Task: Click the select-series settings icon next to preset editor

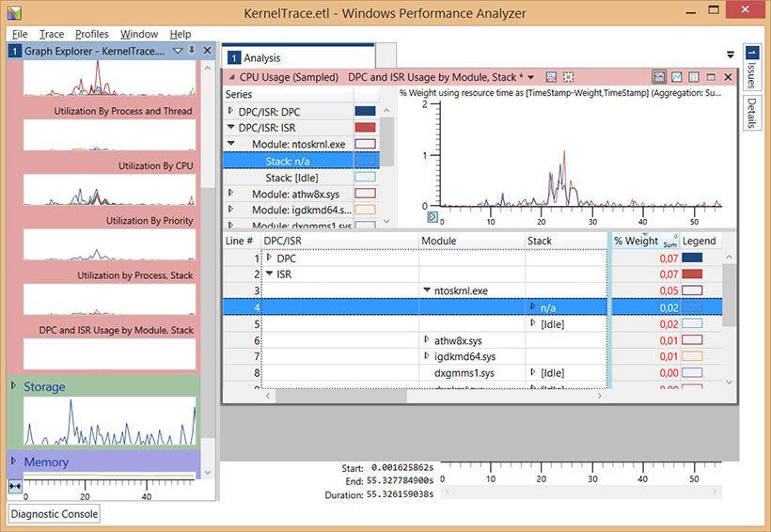Action: pos(569,77)
